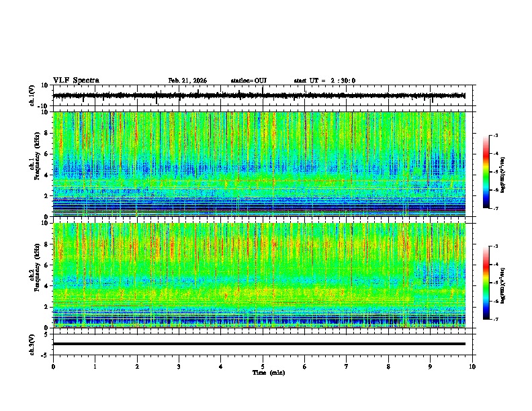Click time axis tick label "7"

[347, 367]
